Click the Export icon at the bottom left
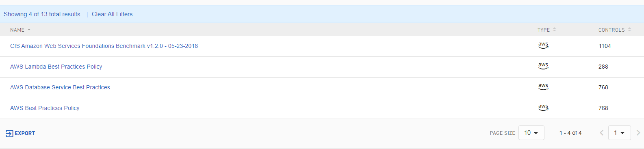Screen dimensions: 644x149 pos(9,133)
